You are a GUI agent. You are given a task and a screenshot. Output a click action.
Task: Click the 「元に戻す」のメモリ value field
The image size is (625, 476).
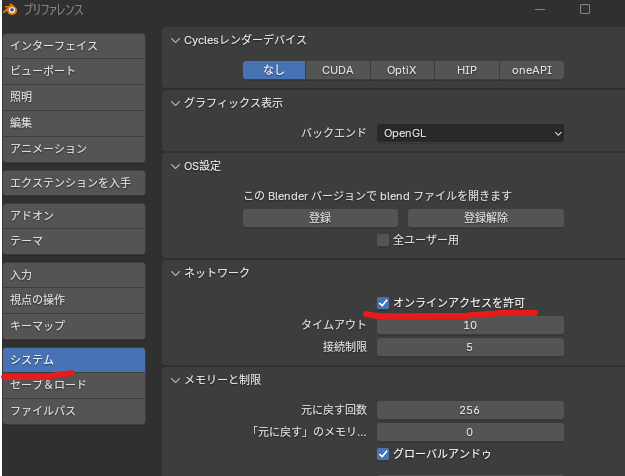pyautogui.click(x=470, y=432)
